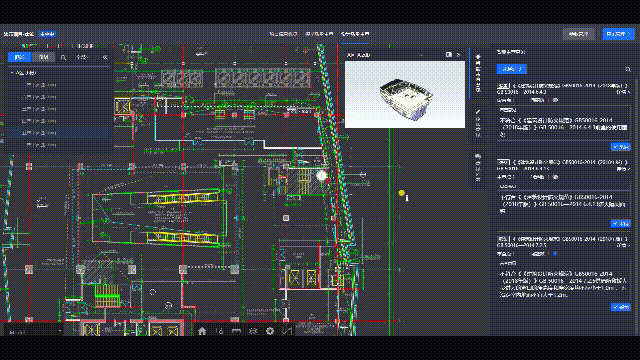Screen dimensions: 640x360
Task: Click blue confirm button under third review item
Action: coord(620,307)
